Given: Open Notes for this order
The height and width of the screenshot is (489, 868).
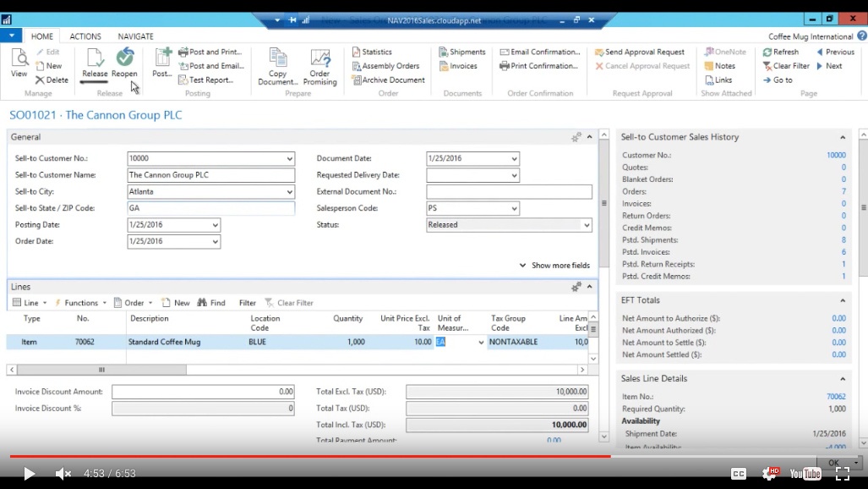Looking at the screenshot, I should [719, 66].
